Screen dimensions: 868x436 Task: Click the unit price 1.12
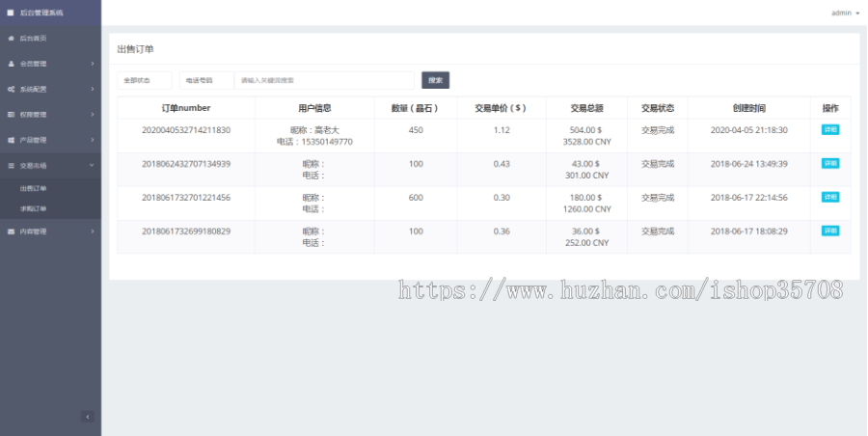(502, 130)
